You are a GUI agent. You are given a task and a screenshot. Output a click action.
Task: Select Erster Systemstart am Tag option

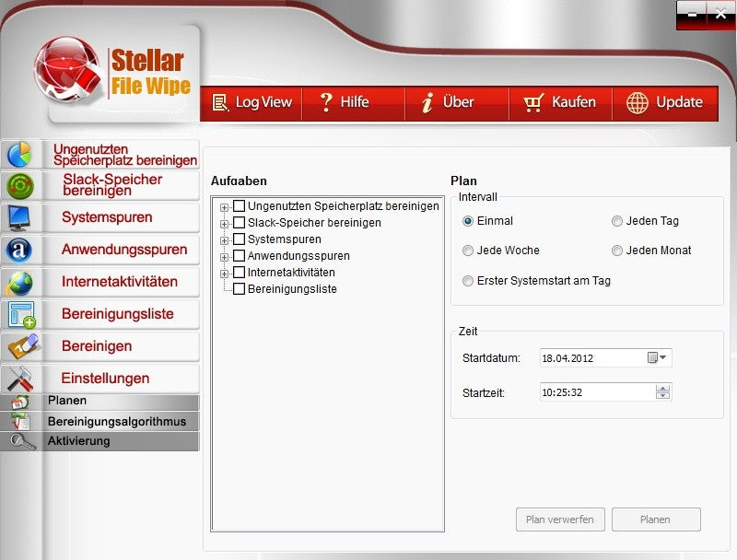(x=468, y=281)
